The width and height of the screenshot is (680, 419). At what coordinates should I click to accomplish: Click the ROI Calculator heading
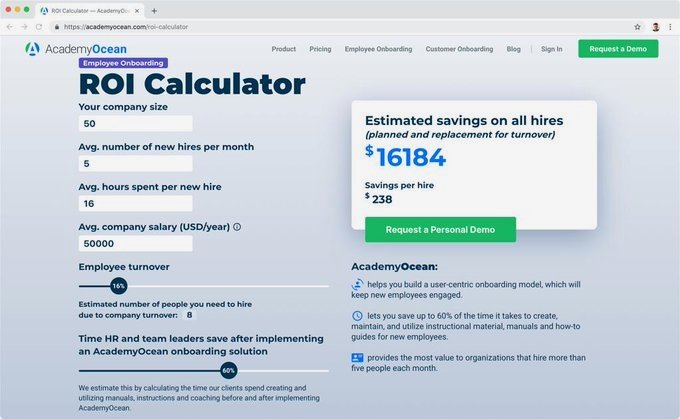(192, 84)
